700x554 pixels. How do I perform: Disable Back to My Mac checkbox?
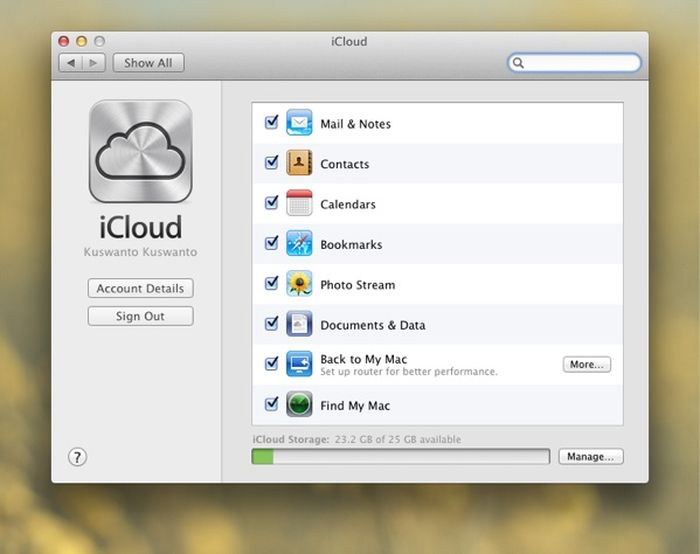[271, 363]
